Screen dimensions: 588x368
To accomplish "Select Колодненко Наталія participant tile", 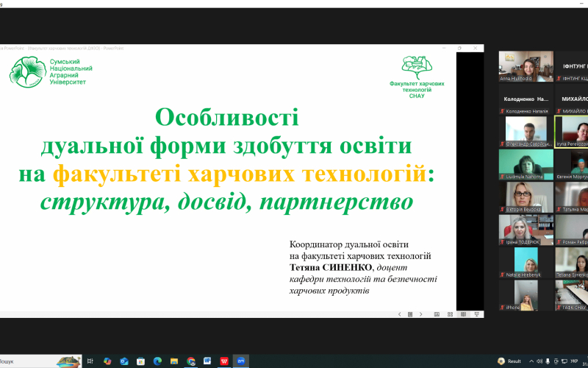I will (x=526, y=99).
